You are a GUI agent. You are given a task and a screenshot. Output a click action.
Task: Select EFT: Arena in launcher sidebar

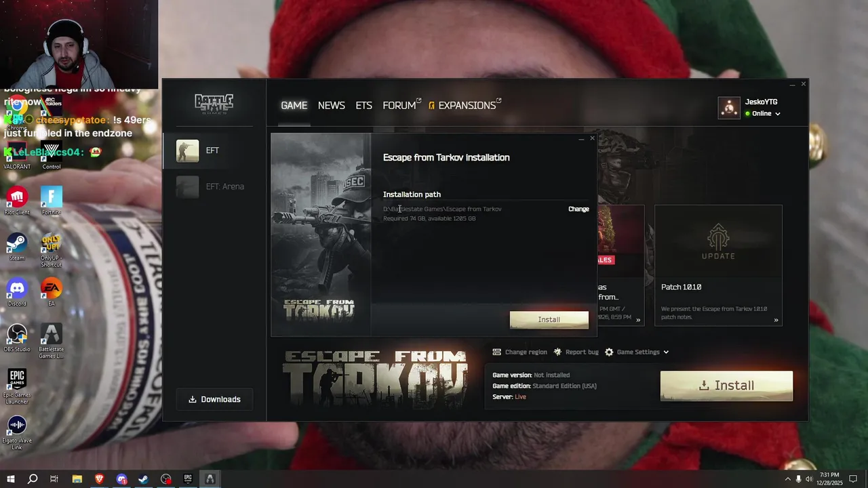coord(214,186)
